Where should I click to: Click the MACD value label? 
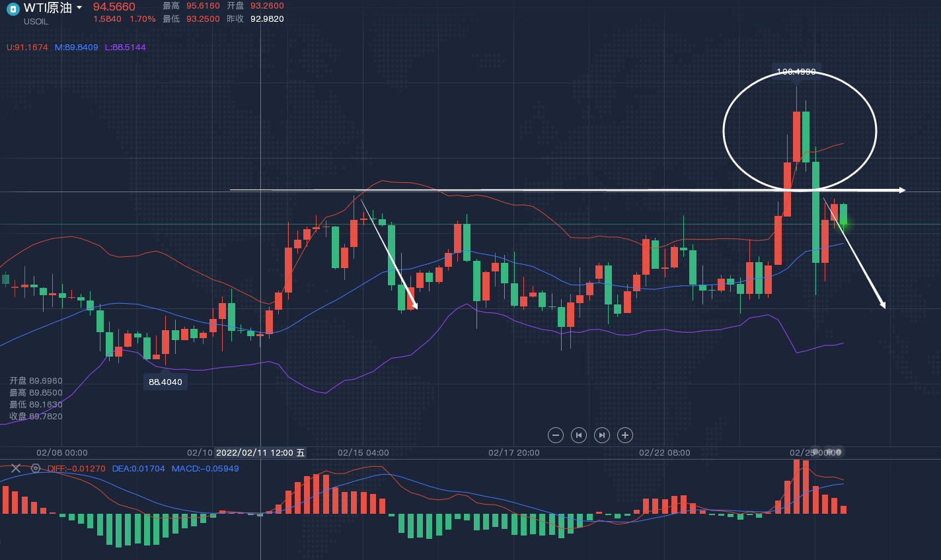pyautogui.click(x=205, y=469)
